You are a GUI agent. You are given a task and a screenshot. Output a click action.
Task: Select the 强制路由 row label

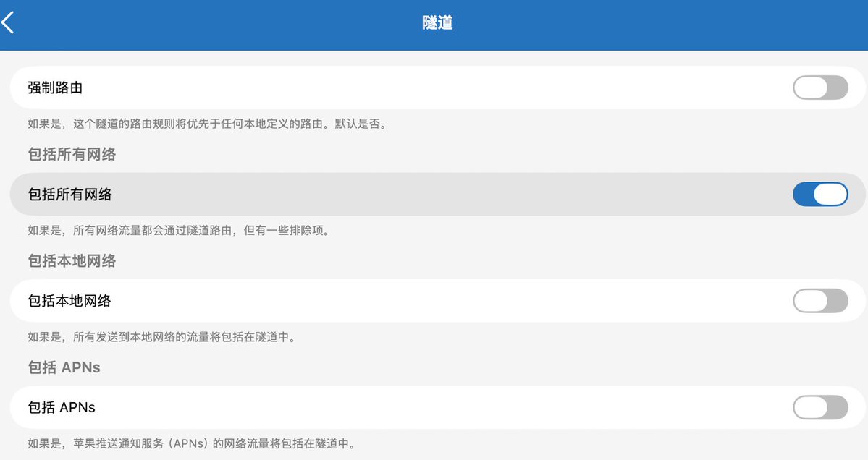pos(55,88)
